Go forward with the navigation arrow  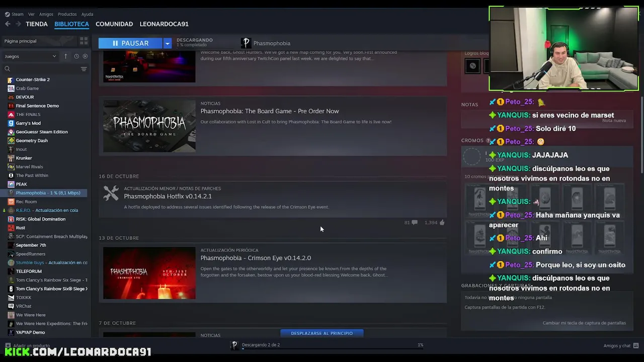click(18, 24)
